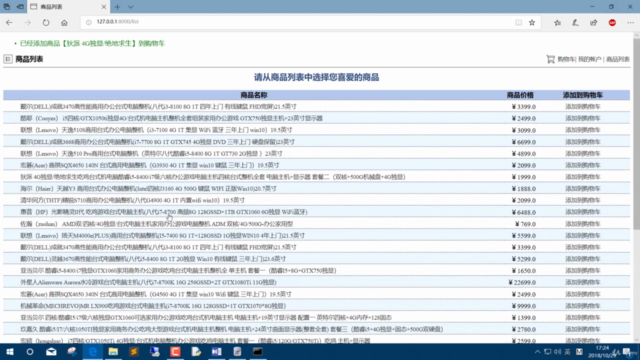The height and width of the screenshot is (360, 640).
Task: Add the ¥5599.0 Lenovo product to cart
Action: 582,236
